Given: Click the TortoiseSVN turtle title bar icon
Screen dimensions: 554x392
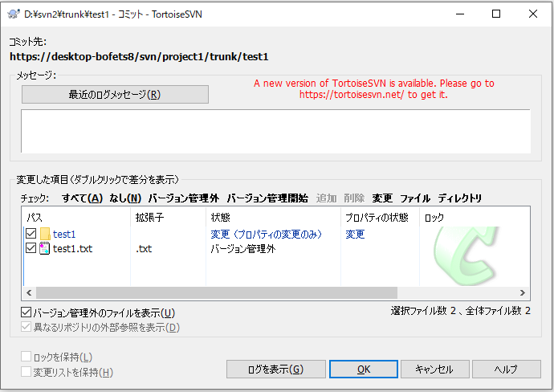Looking at the screenshot, I should 14,14.
